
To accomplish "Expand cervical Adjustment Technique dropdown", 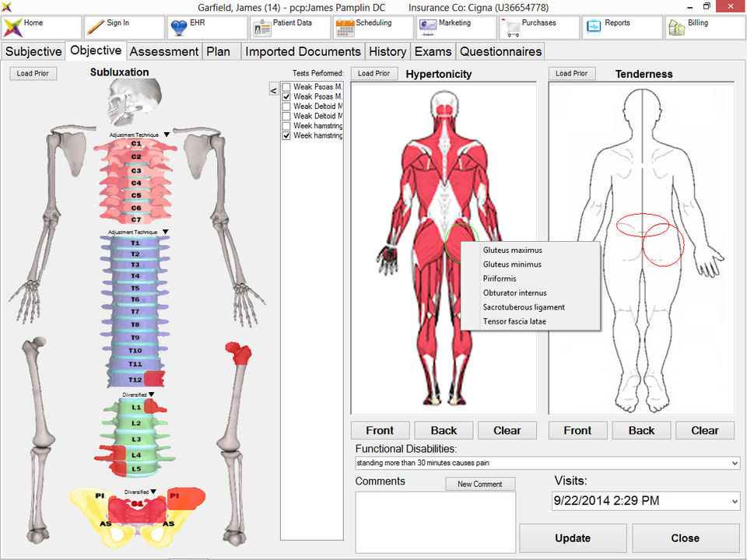I will point(167,135).
